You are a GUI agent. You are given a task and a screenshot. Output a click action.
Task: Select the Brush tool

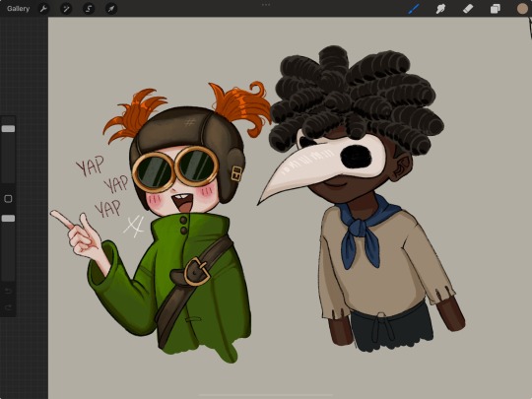pyautogui.click(x=414, y=9)
